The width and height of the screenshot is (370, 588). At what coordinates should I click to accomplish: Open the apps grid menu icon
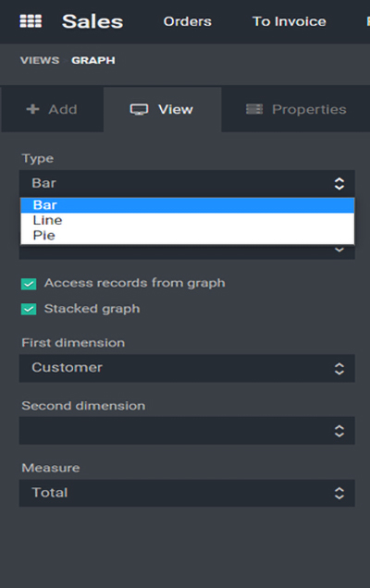[31, 21]
